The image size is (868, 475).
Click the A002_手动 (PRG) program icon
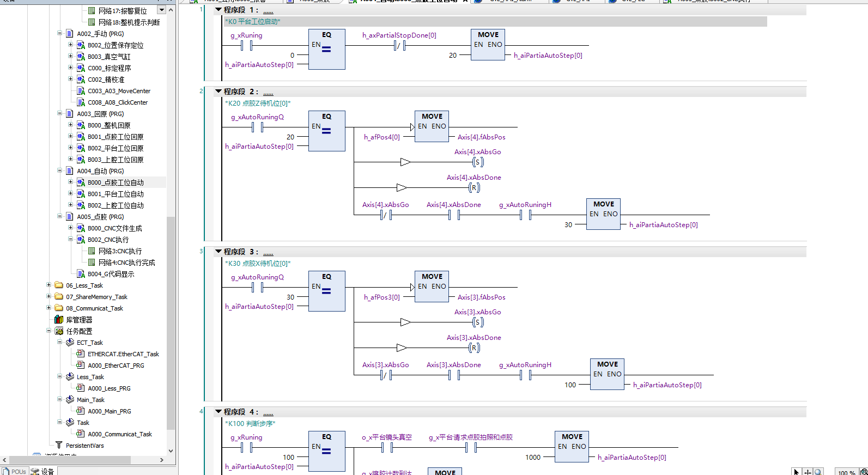pyautogui.click(x=70, y=34)
